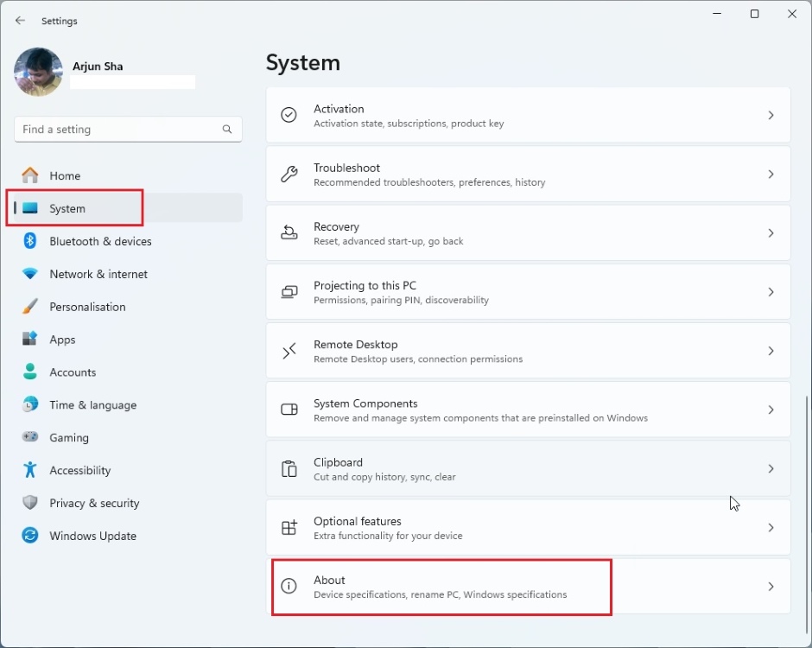Open the About section chevron
The width and height of the screenshot is (812, 648).
pos(771,586)
